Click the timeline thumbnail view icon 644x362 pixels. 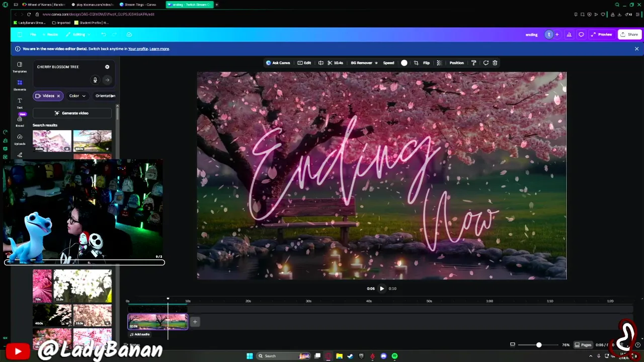pyautogui.click(x=513, y=345)
